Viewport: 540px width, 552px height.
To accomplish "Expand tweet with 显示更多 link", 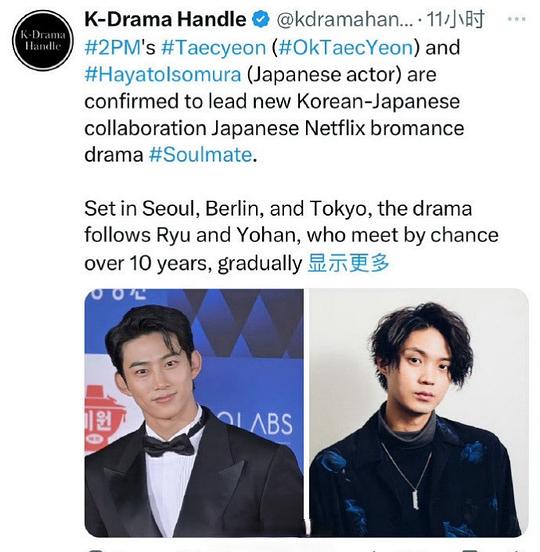I will point(349,263).
